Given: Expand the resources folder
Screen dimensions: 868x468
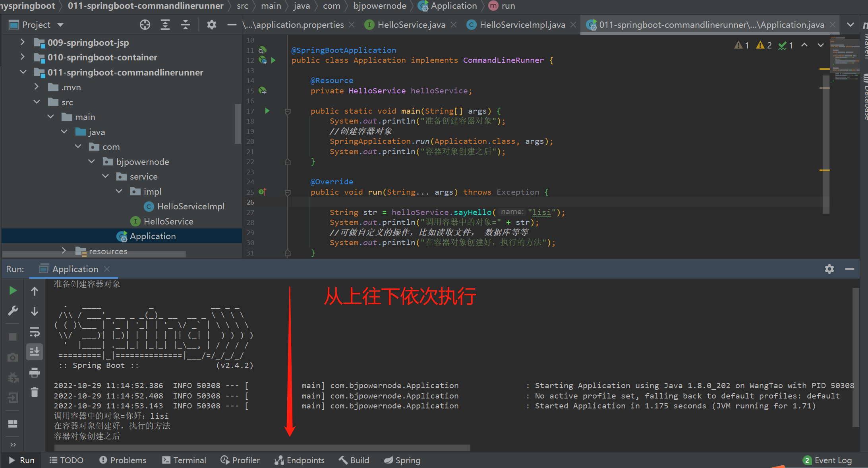Looking at the screenshot, I should pos(64,250).
